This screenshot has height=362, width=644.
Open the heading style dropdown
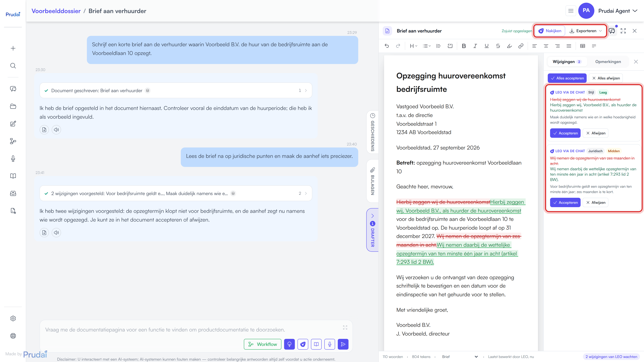coord(414,46)
